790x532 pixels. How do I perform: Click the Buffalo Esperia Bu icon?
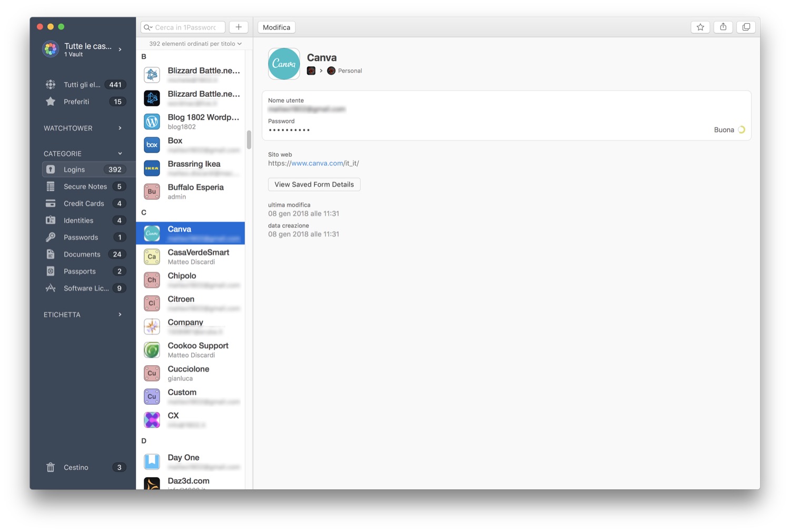pos(152,192)
